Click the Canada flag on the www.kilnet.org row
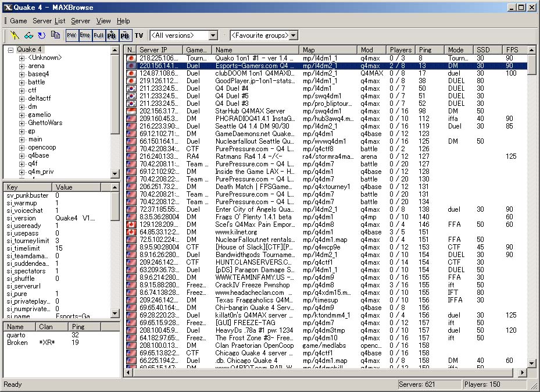This screenshot has width=540, height=392. tap(131, 232)
